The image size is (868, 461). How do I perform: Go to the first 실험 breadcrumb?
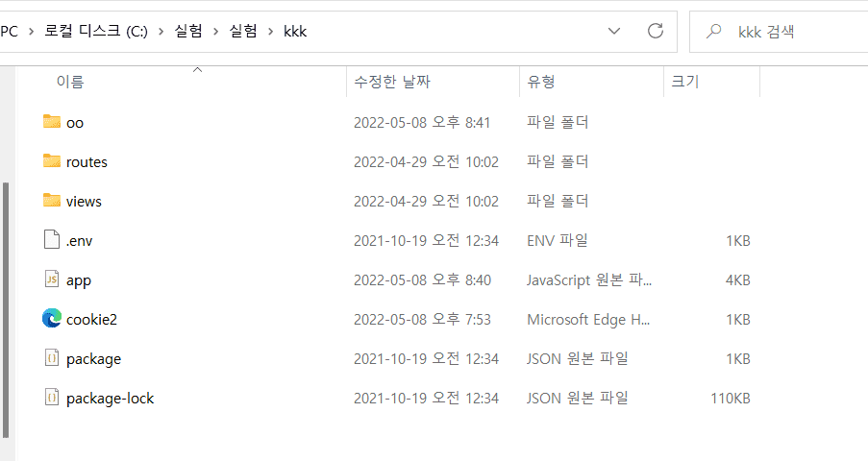click(x=188, y=31)
